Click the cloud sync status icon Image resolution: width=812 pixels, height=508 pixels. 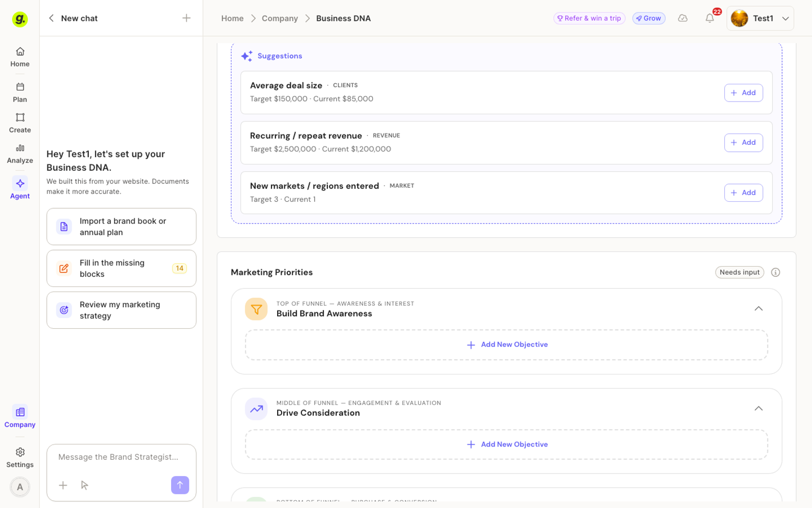tap(683, 18)
